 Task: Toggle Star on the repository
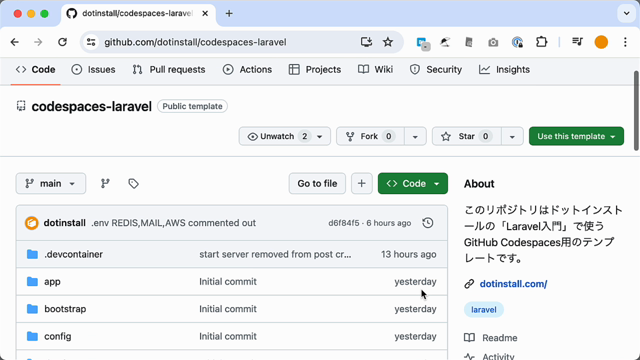pos(466,136)
